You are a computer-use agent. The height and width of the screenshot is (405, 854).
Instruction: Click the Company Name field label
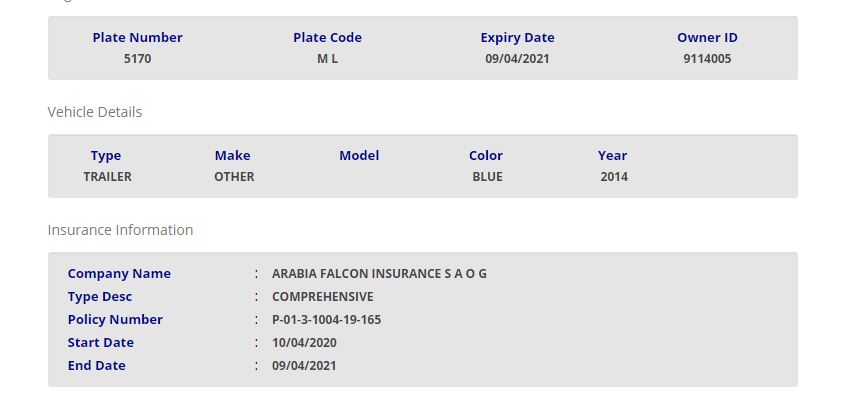[119, 274]
